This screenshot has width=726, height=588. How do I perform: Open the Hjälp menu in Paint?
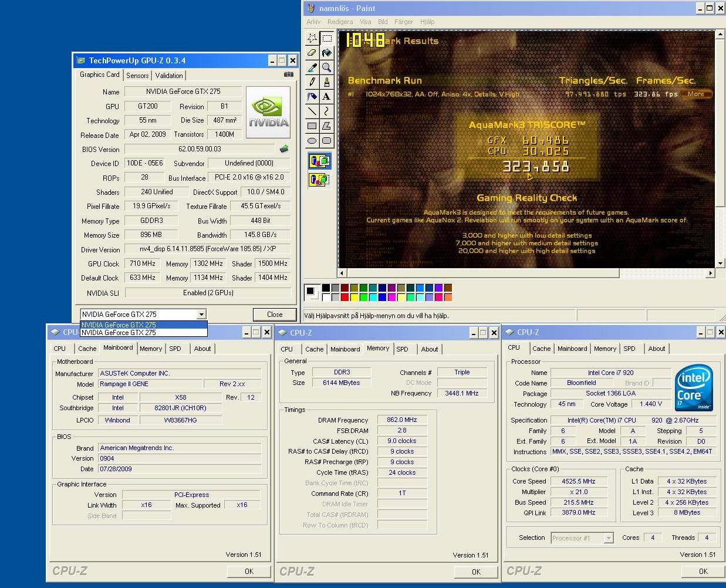pos(427,22)
